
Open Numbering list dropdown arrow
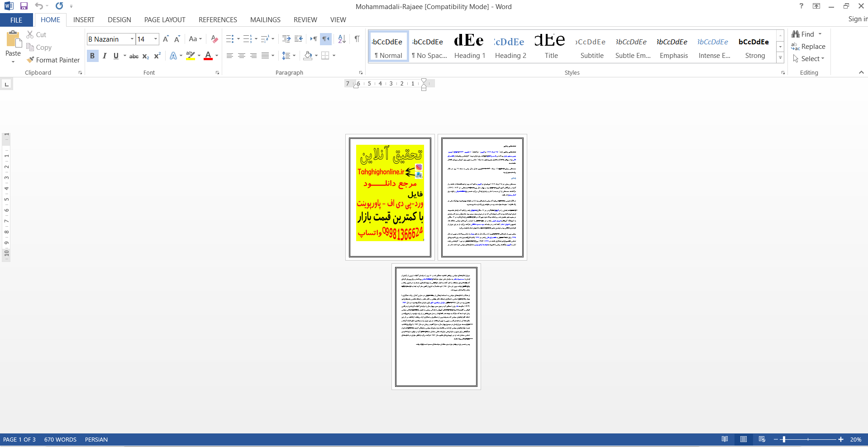click(256, 39)
